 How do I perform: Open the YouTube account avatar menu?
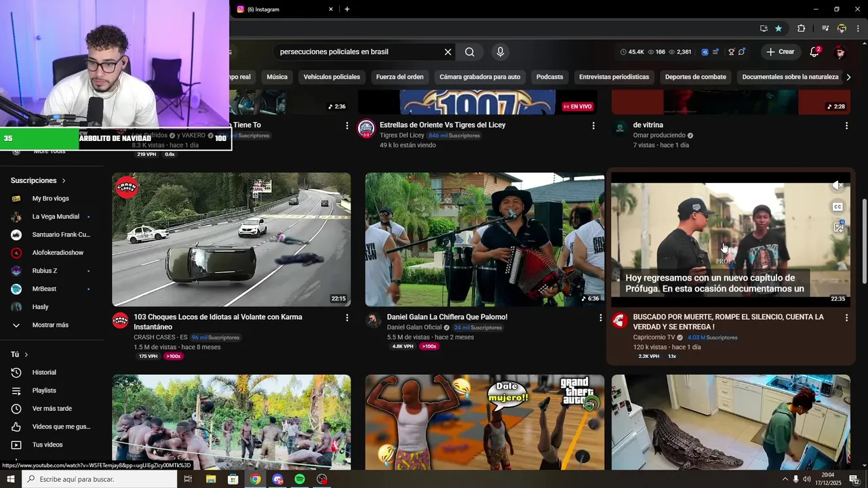pos(840,52)
